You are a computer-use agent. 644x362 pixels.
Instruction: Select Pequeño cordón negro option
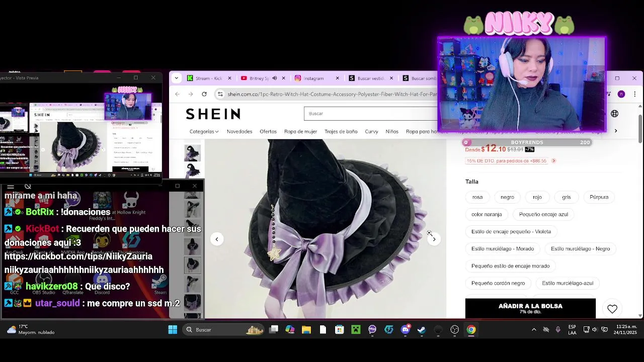click(498, 283)
